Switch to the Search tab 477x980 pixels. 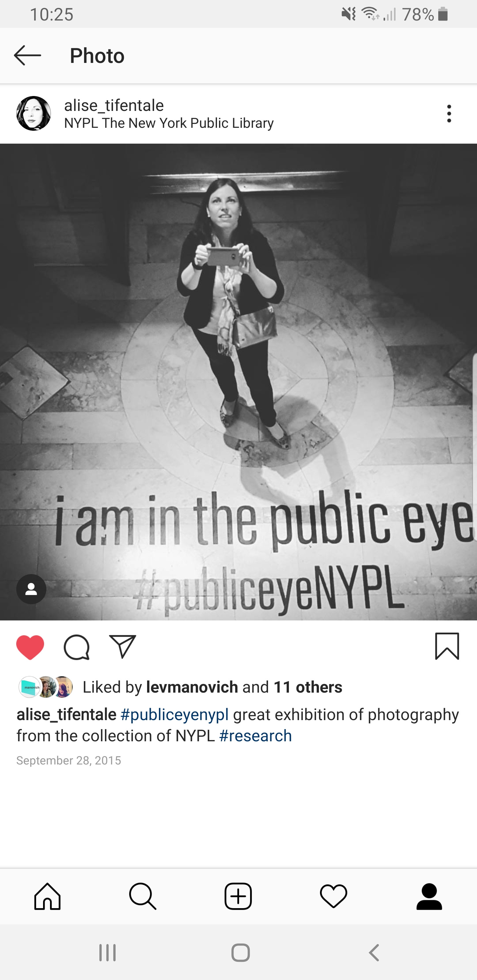143,896
